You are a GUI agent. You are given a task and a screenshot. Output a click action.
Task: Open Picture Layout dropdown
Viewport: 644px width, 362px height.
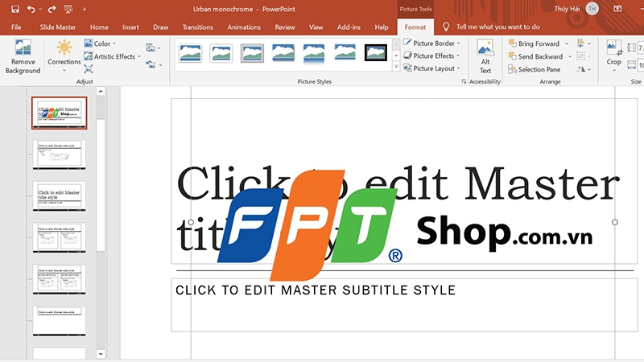click(x=431, y=68)
